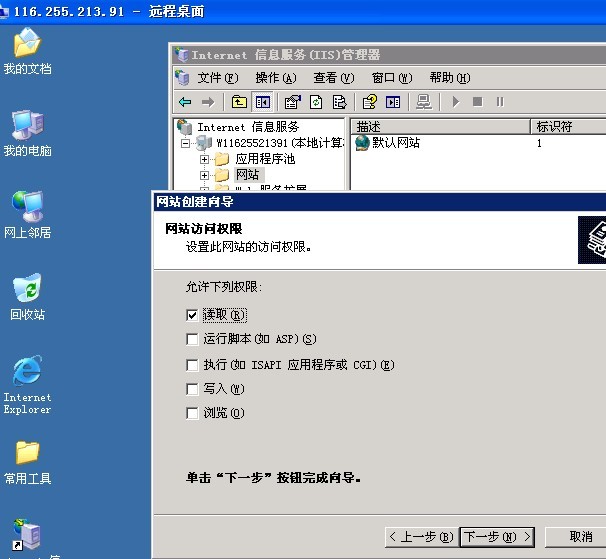Toggle the show/hide console tree icon

(x=262, y=102)
